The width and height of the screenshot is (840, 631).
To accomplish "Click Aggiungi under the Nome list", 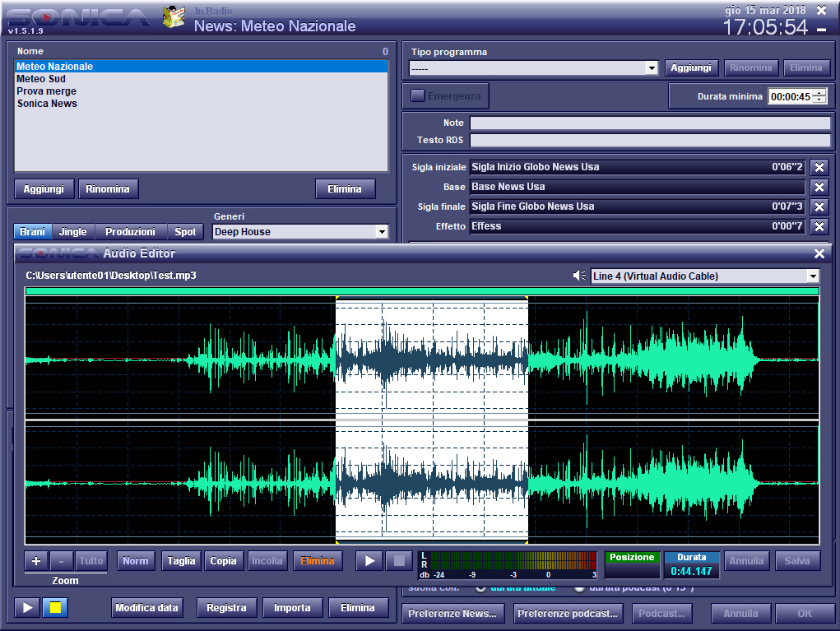I will 44,189.
